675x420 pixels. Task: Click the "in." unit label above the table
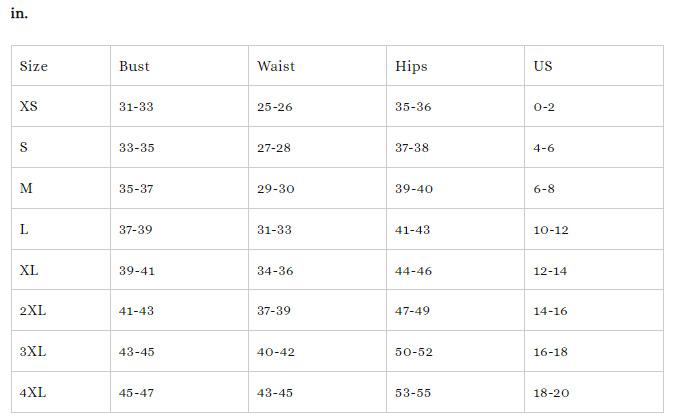(19, 14)
